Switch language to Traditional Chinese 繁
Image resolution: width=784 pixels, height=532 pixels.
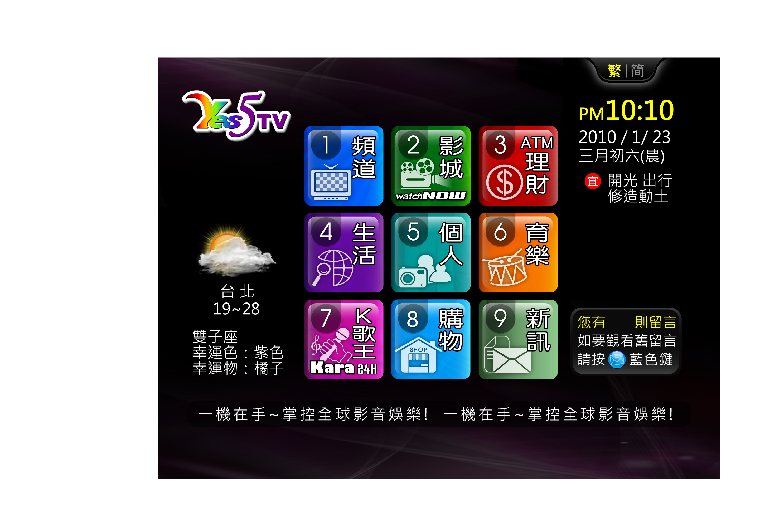click(614, 71)
